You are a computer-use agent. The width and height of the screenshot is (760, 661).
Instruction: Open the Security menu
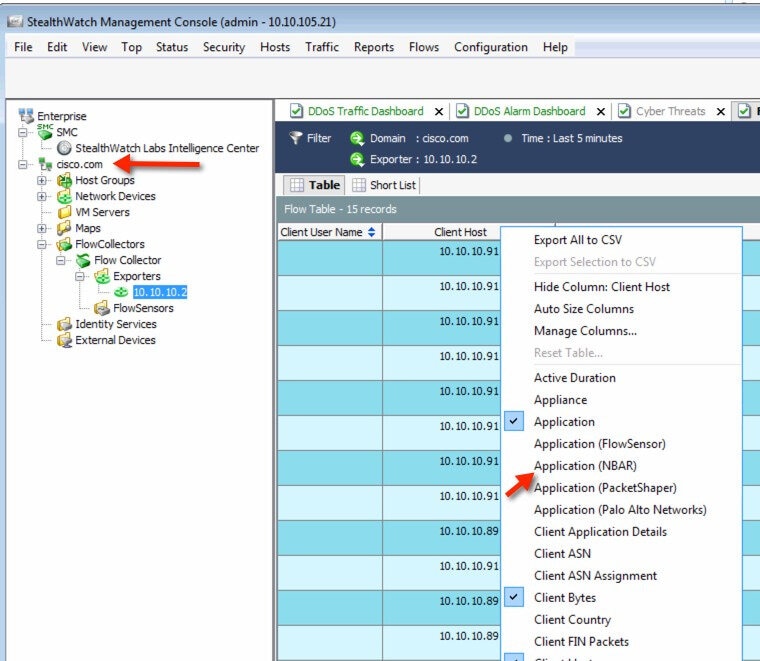tap(224, 47)
